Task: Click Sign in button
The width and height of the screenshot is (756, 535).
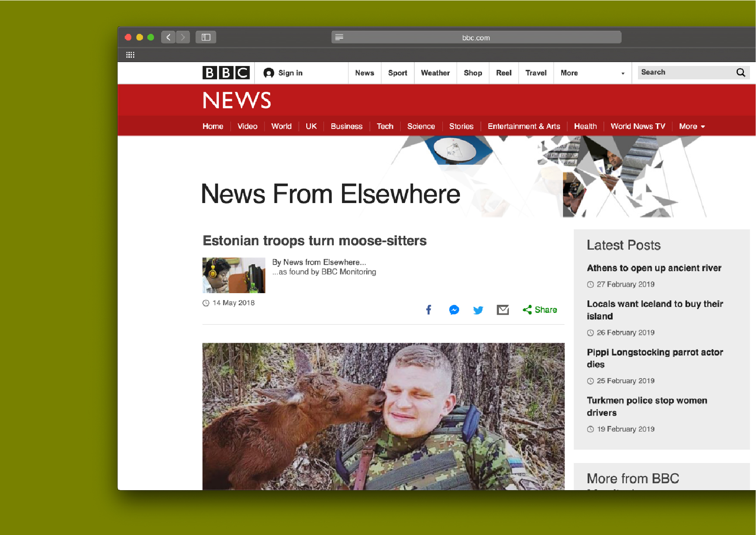Action: [283, 73]
